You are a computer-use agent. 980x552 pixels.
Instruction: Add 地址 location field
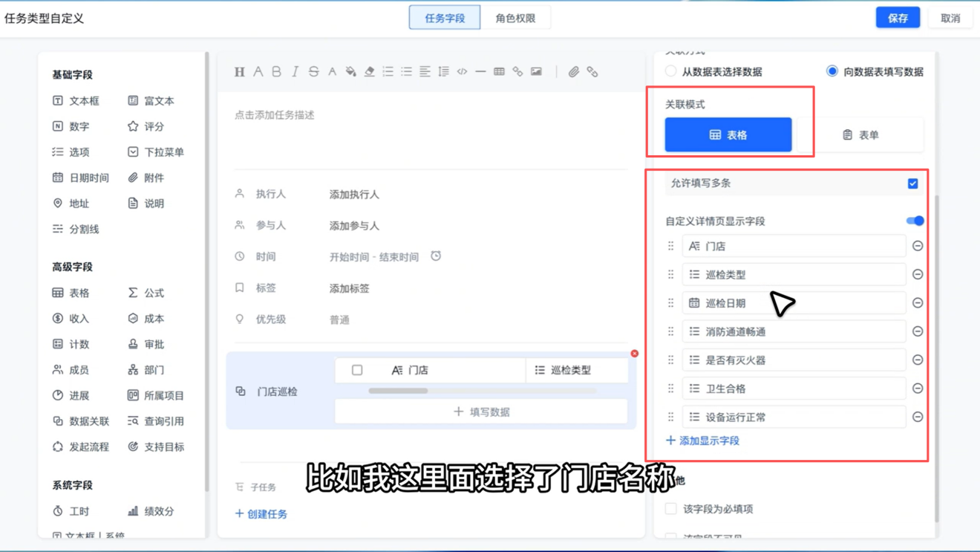(71, 204)
